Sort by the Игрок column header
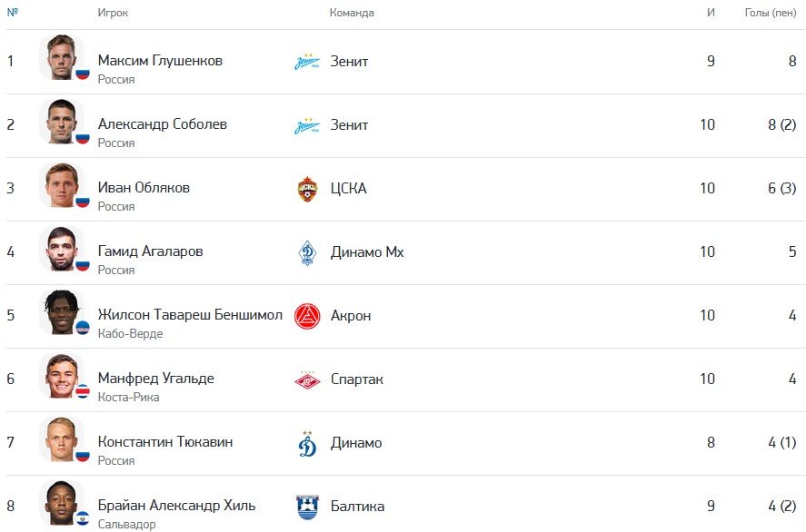Viewport: 806px width, 532px height. tap(113, 13)
